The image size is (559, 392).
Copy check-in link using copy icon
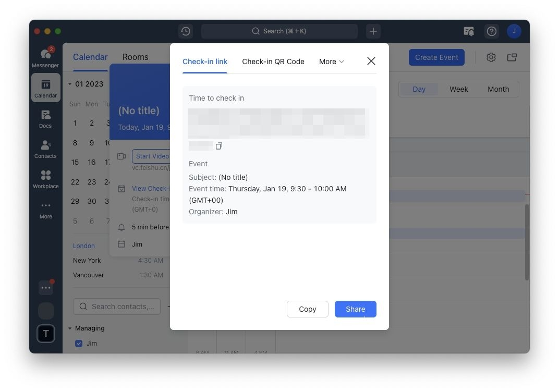coord(219,146)
